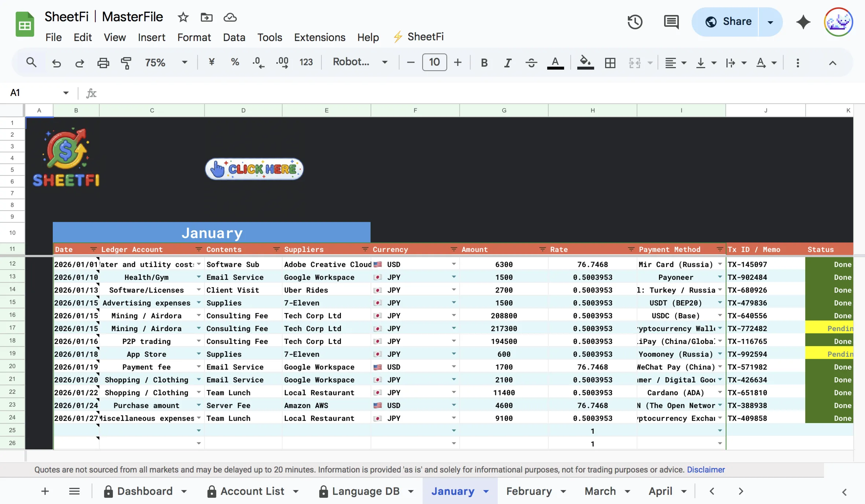Open the Disclaimer link
The width and height of the screenshot is (865, 504).
[x=706, y=470]
